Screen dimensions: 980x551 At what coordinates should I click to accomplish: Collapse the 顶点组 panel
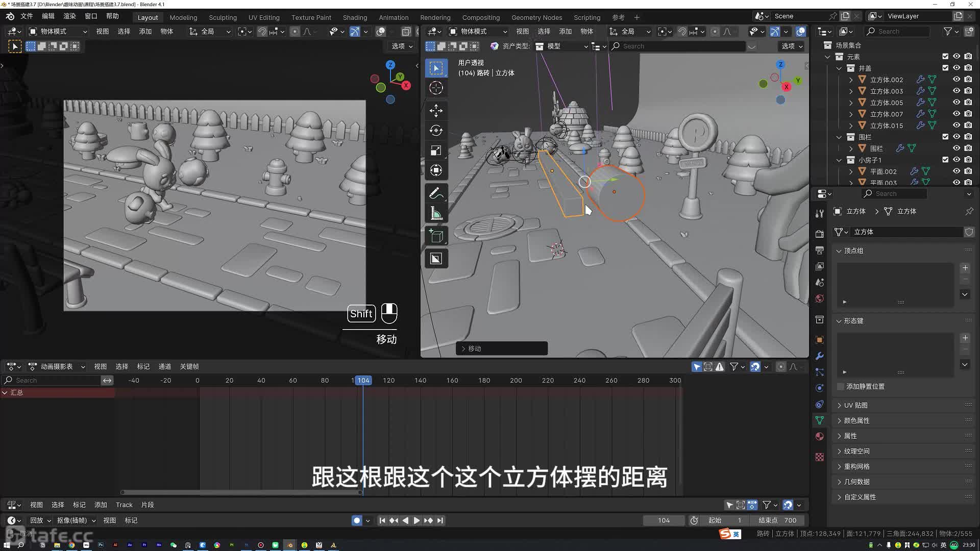[853, 251]
